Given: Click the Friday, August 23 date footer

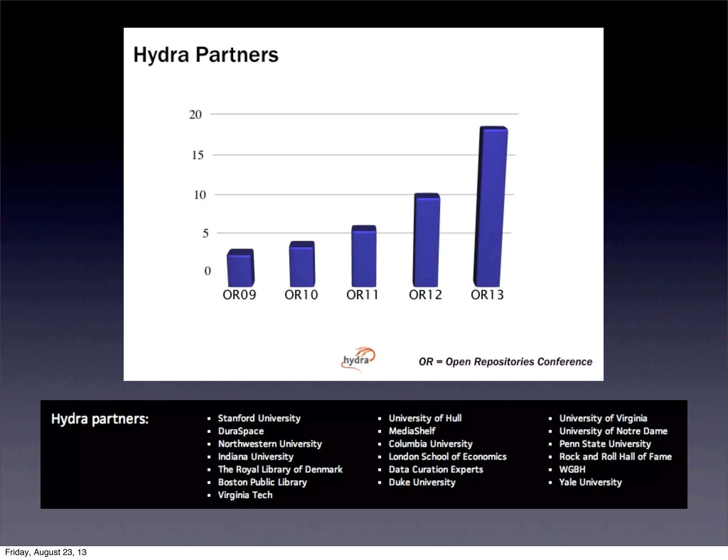Looking at the screenshot, I should [x=46, y=552].
